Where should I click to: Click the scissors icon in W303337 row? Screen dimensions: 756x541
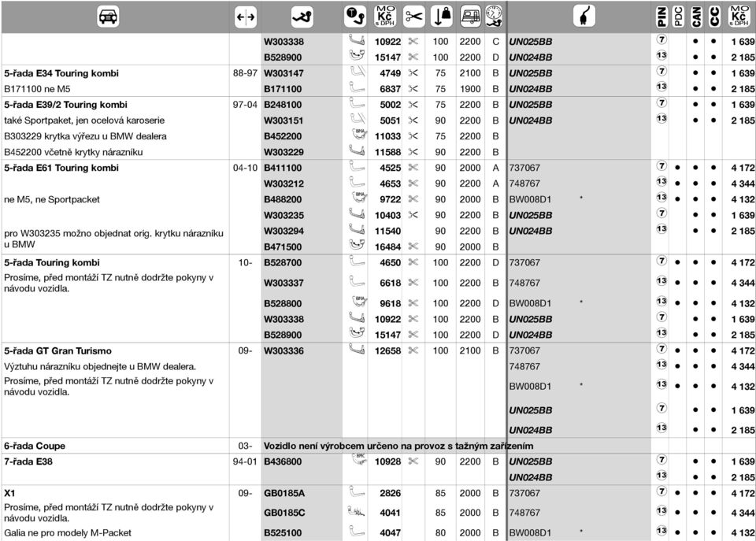coord(413,282)
